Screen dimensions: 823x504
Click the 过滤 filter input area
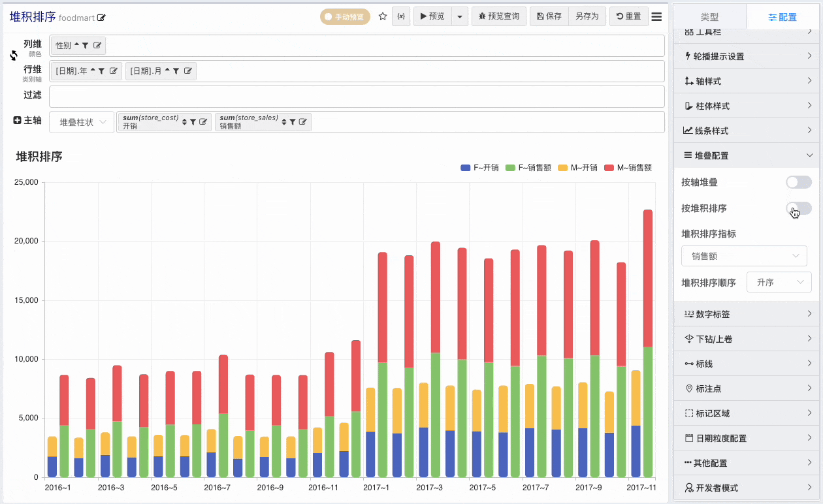pyautogui.click(x=357, y=97)
